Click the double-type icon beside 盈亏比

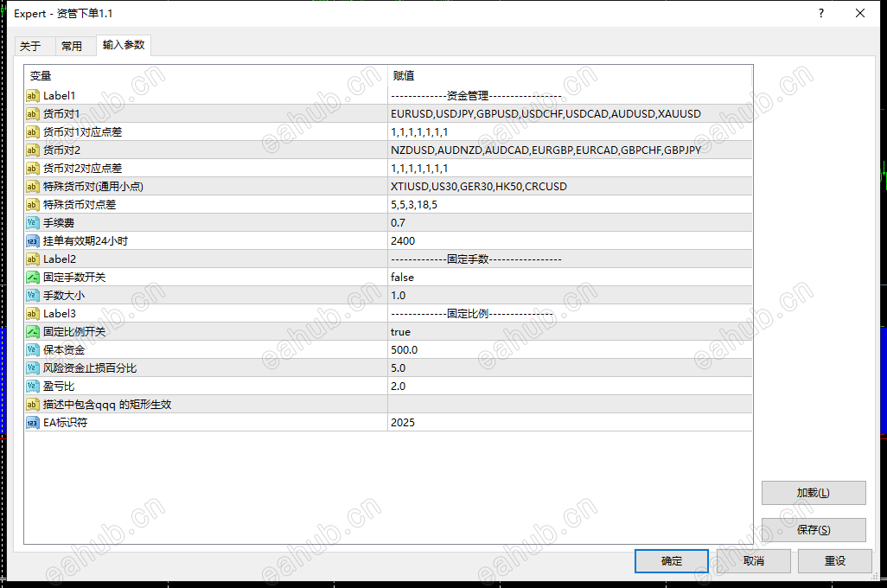coord(32,386)
